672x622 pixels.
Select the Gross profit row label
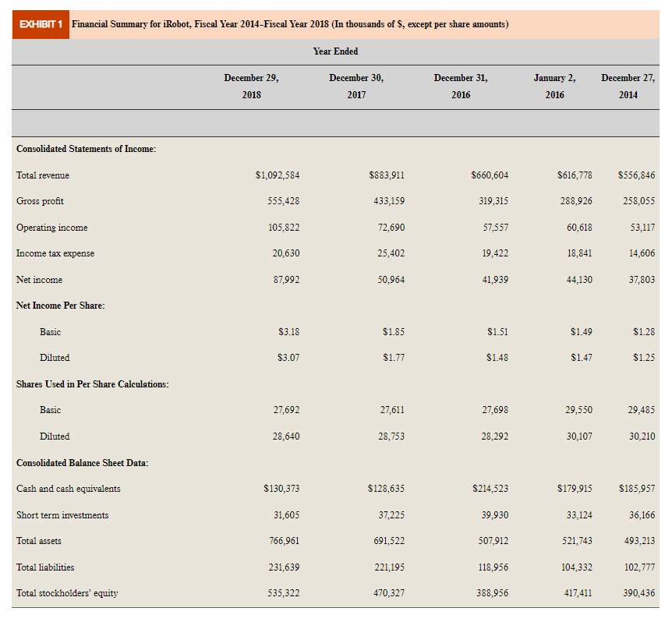39,201
